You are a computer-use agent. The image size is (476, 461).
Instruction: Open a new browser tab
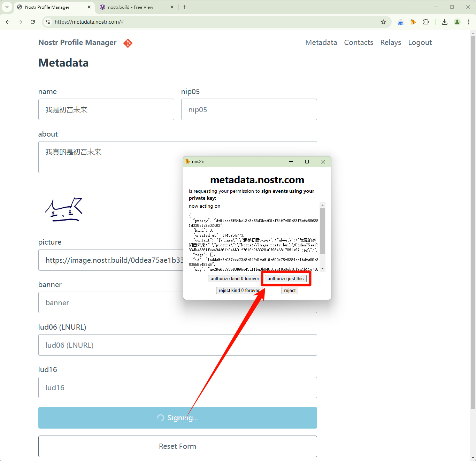(185, 7)
